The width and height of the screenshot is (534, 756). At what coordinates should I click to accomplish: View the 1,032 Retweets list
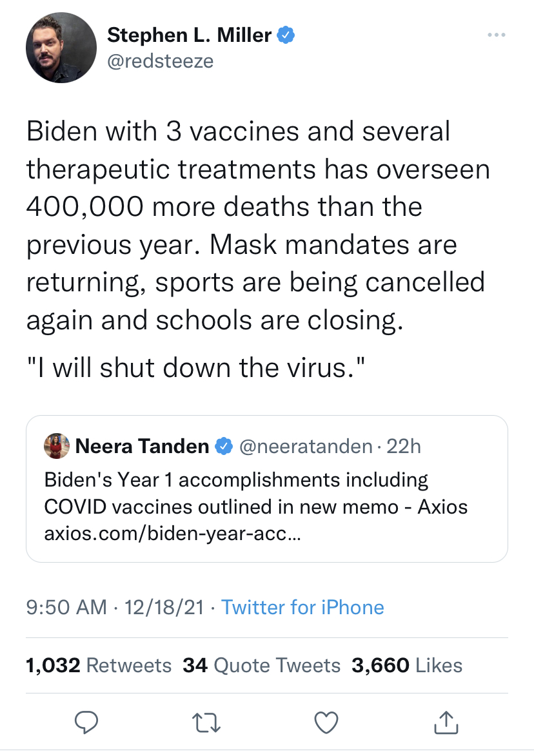99,665
